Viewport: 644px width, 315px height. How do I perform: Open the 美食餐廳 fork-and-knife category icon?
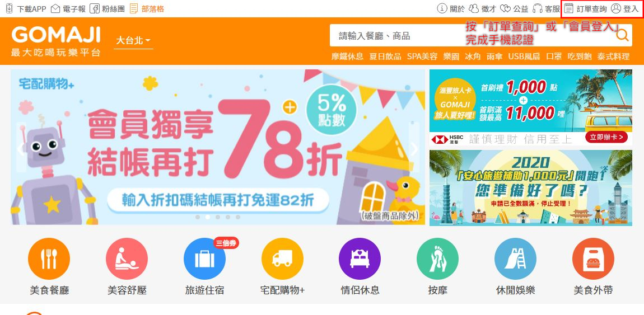coord(49,259)
